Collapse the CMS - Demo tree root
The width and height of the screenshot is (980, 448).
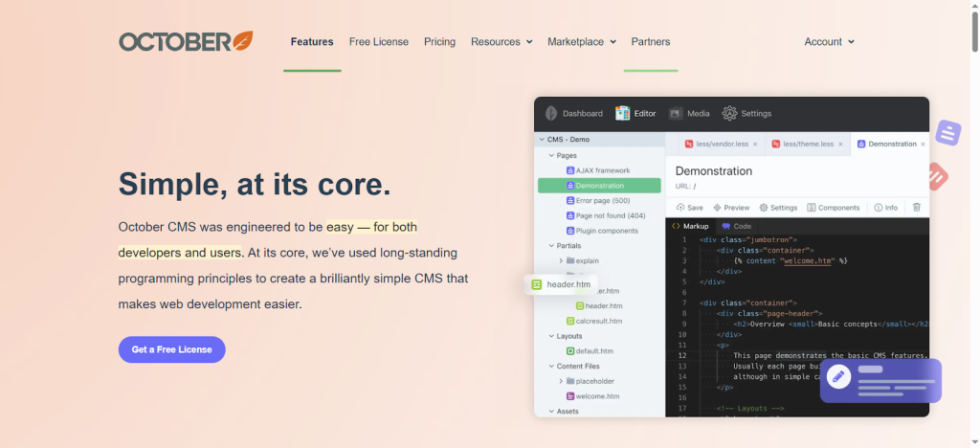542,140
